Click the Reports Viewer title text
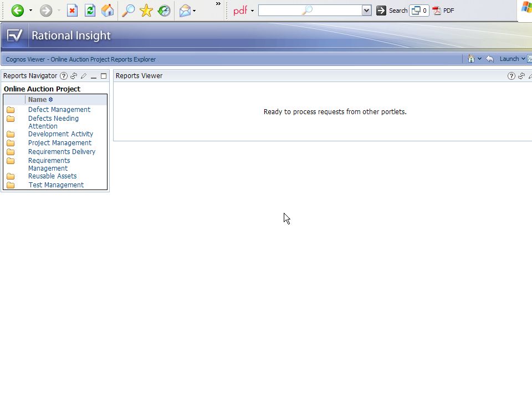This screenshot has height=399, width=532. [x=139, y=76]
